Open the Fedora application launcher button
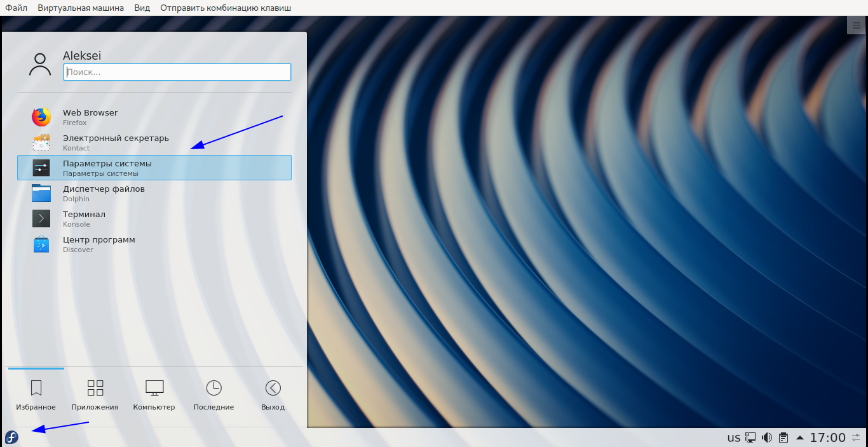This screenshot has width=868, height=447. pyautogui.click(x=11, y=437)
